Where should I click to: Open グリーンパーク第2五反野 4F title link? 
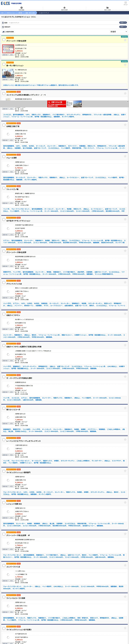[x=18, y=535]
